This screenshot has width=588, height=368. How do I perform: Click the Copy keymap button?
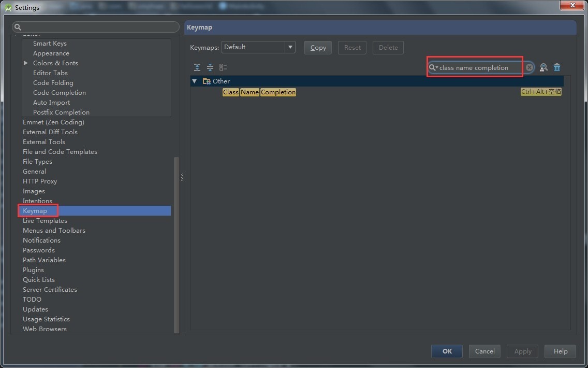(x=318, y=48)
